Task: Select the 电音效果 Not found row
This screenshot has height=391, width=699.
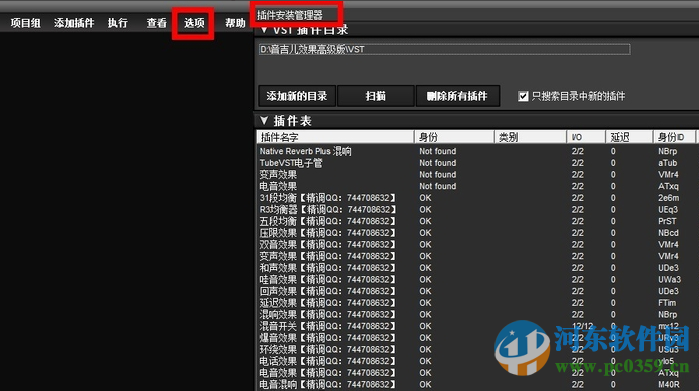Action: tap(477, 186)
